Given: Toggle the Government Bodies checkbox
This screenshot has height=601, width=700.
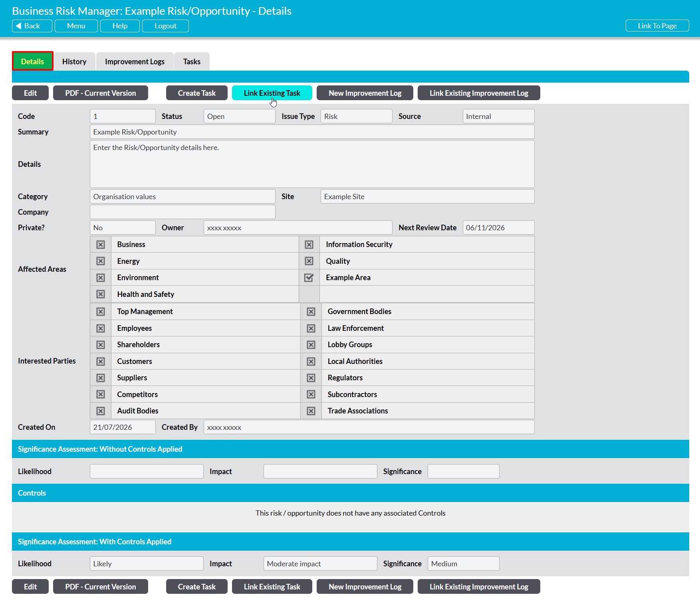Looking at the screenshot, I should [311, 312].
